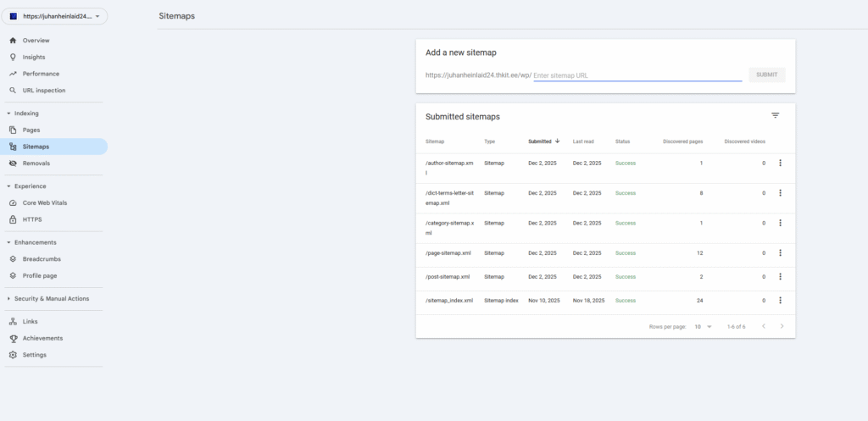Open more options for page-sitemap.xml row
Image resolution: width=868 pixels, height=421 pixels.
pyautogui.click(x=780, y=252)
